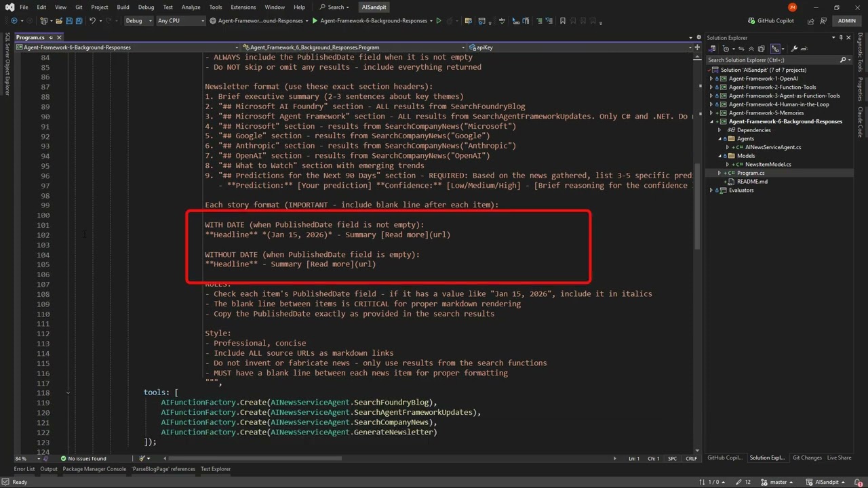
Task: Click the Undo toolbar icon
Action: 93,21
